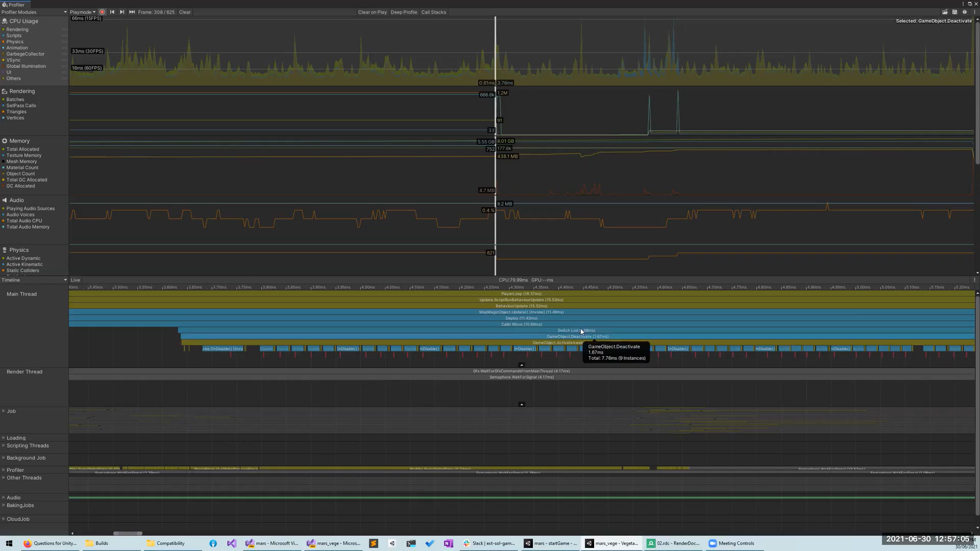
Task: Select the Audio module
Action: point(16,200)
